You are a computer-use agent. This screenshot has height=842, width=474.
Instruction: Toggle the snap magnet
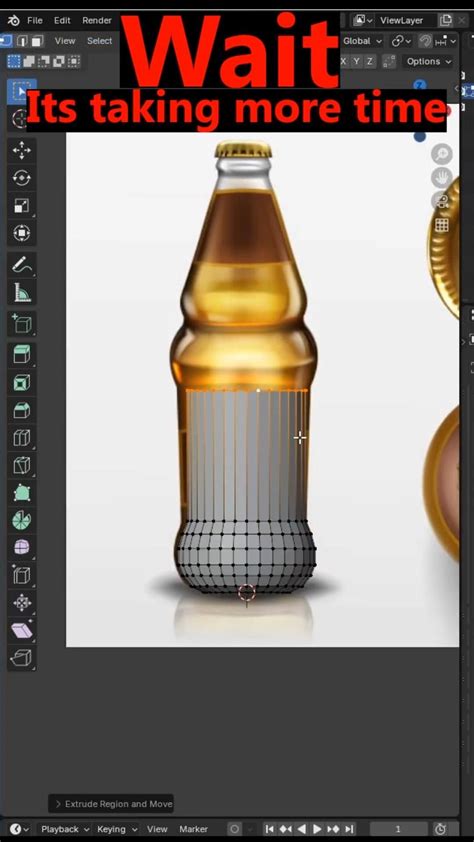tap(425, 41)
